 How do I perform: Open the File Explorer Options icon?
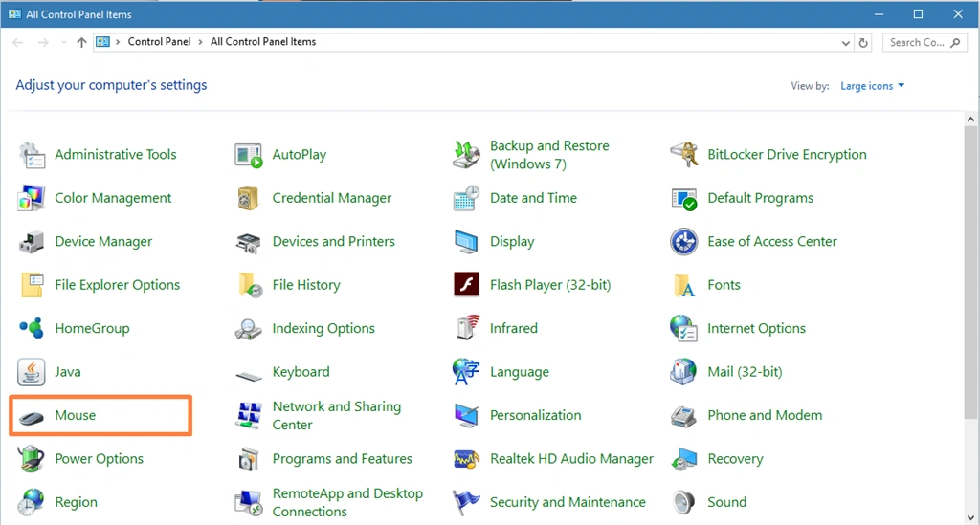32,285
